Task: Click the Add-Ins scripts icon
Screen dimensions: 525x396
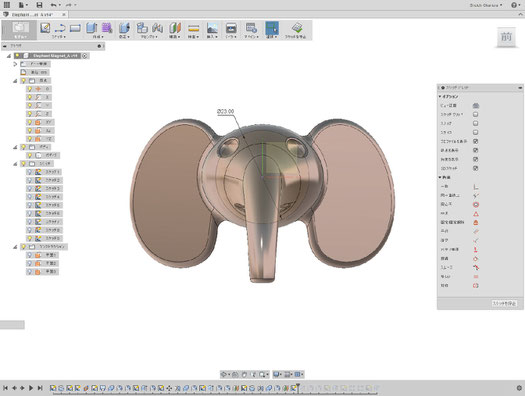Action: coord(251,28)
